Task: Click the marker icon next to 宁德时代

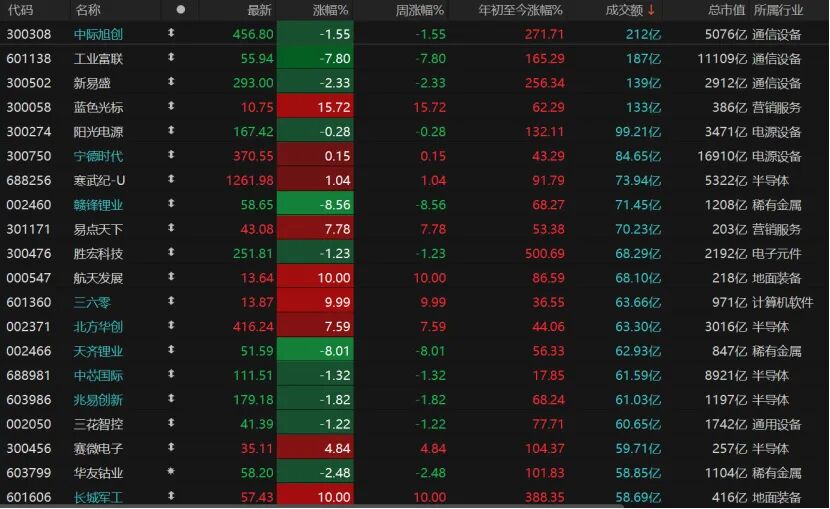Action: pyautogui.click(x=170, y=156)
